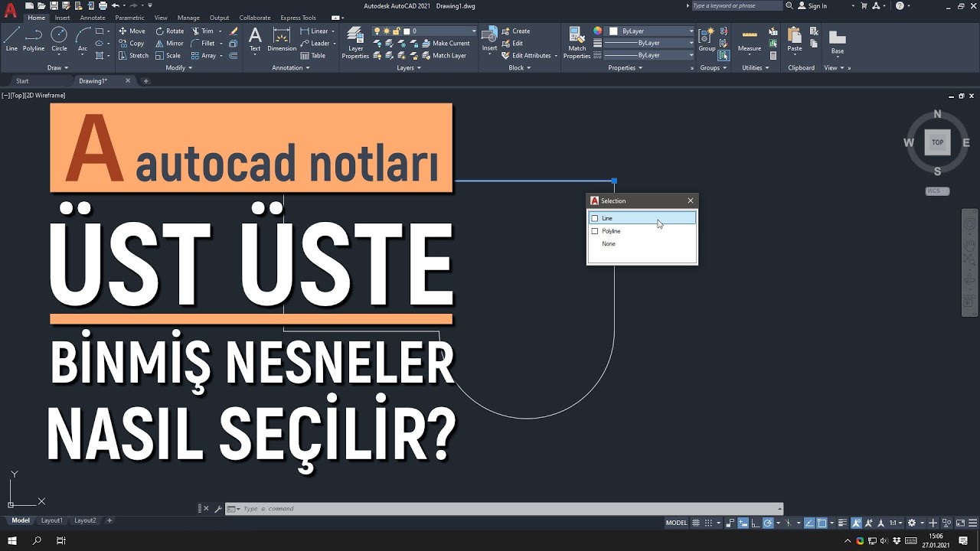
Task: Tick the Polyline checkbox in Selection dialog
Action: pos(595,231)
